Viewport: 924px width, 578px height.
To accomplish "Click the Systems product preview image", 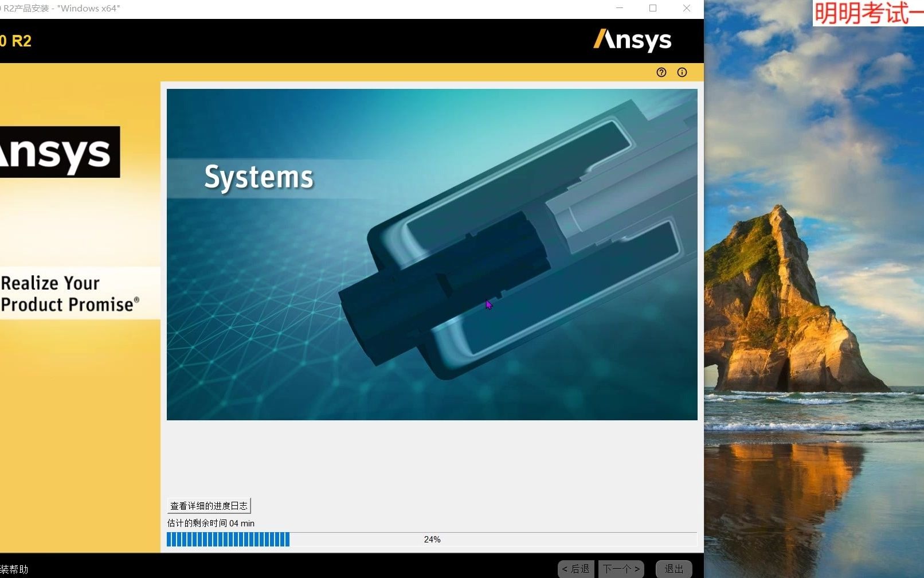I will (x=431, y=254).
